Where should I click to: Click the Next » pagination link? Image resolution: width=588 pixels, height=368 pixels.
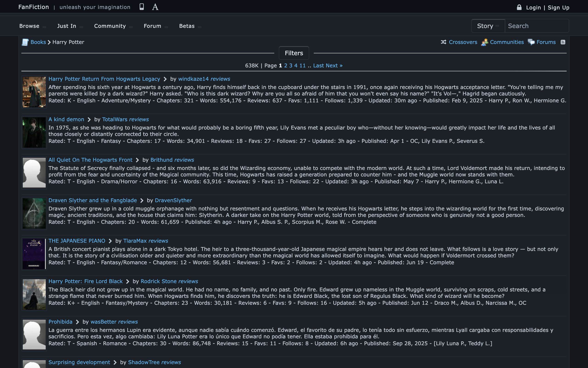[334, 66]
